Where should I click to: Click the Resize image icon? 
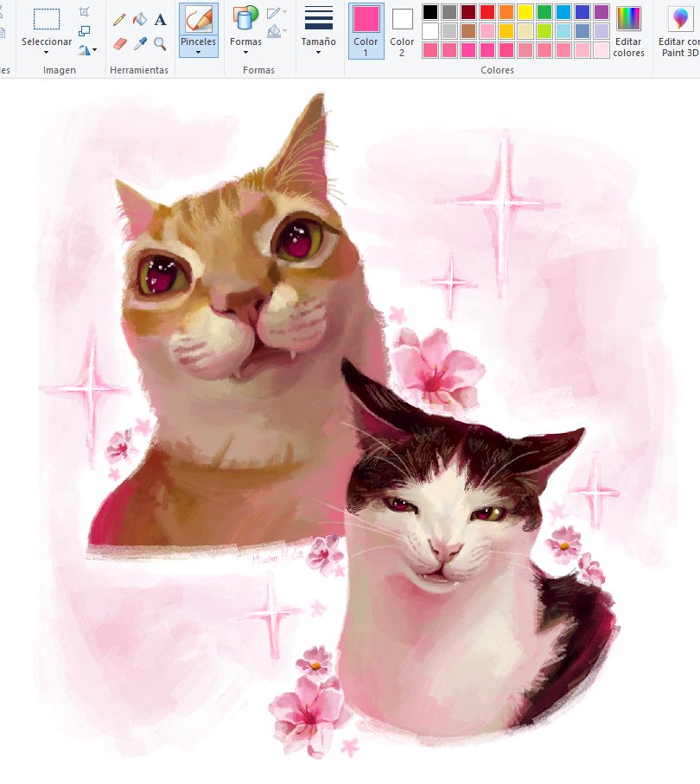[85, 31]
